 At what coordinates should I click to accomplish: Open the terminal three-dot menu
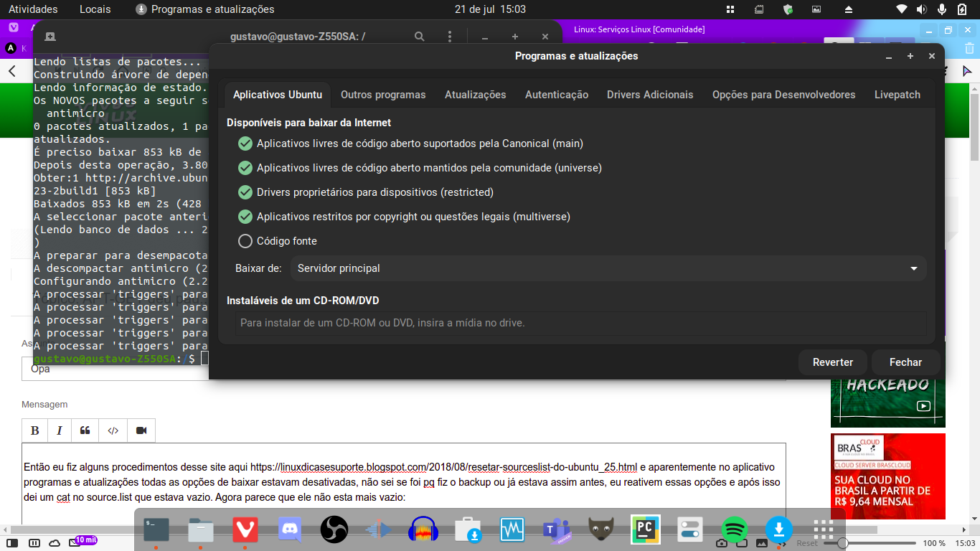[450, 37]
